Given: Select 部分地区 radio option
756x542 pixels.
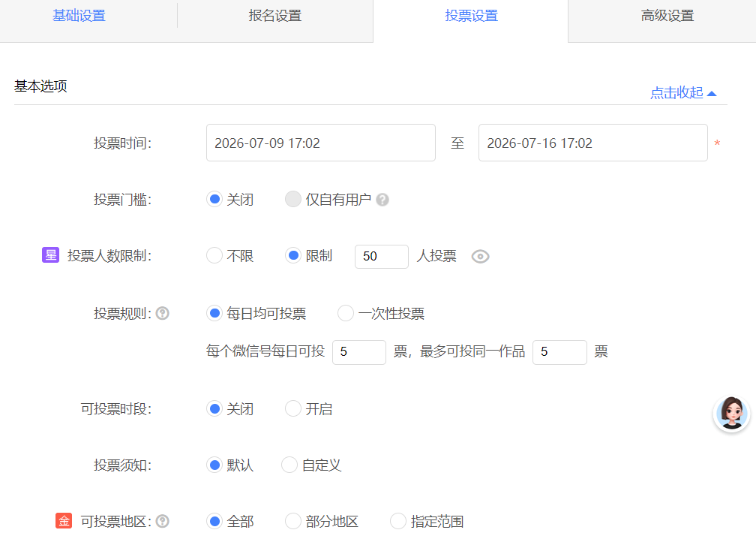Looking at the screenshot, I should 292,521.
